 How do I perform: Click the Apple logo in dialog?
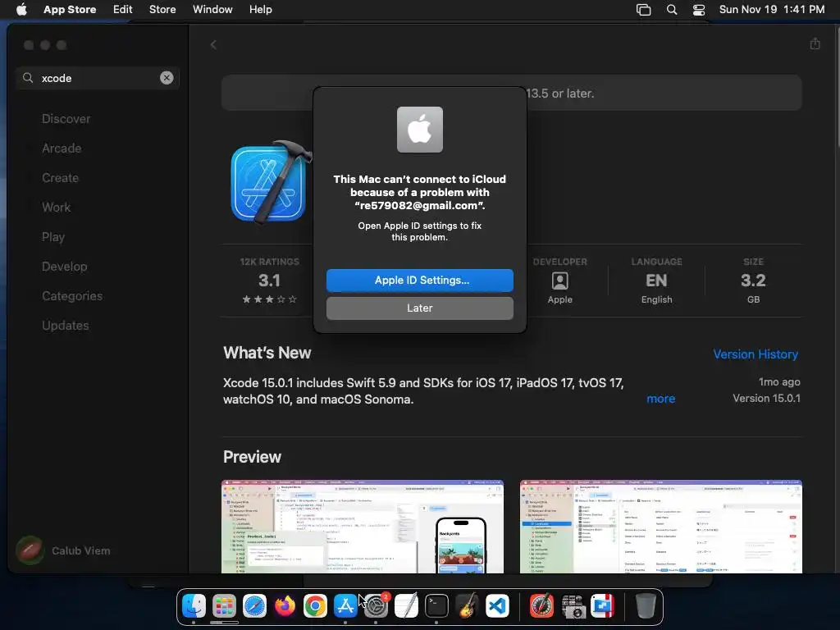coord(419,130)
